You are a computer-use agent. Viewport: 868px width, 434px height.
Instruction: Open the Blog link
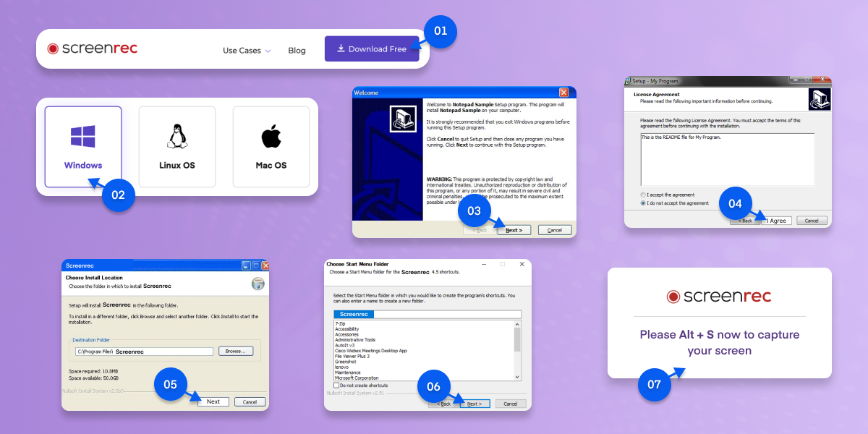tap(297, 51)
